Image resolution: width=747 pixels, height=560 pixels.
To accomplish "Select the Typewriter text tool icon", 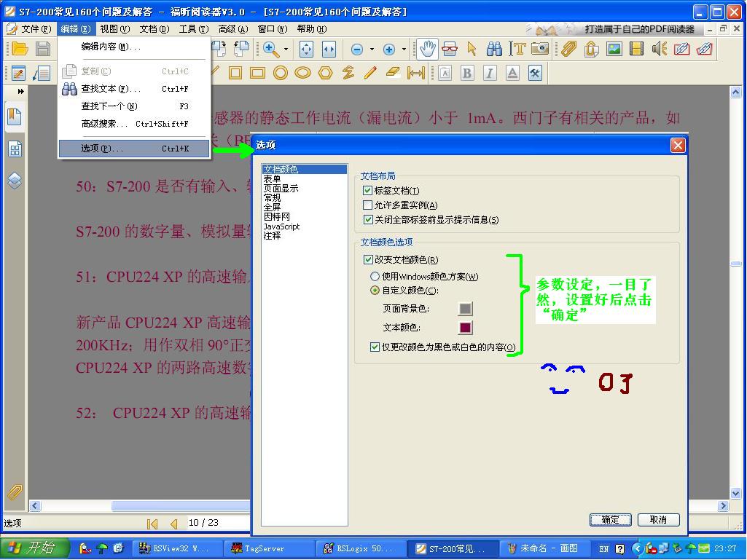I will (518, 49).
